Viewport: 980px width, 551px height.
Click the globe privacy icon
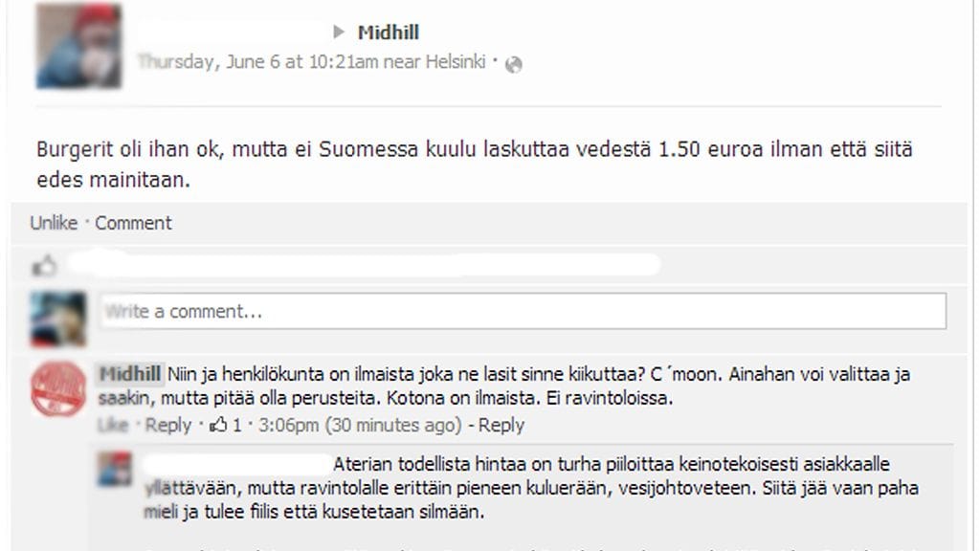tap(514, 64)
